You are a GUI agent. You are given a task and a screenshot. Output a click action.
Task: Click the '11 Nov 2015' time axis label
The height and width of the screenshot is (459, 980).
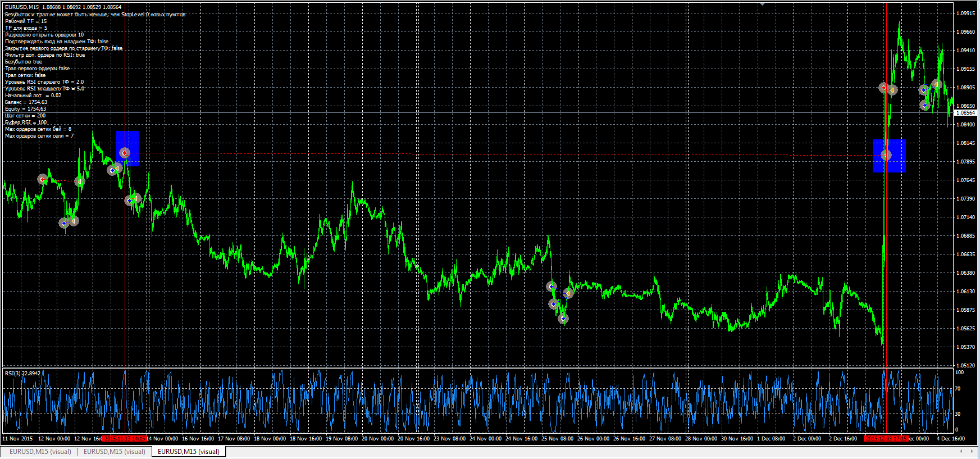point(17,438)
